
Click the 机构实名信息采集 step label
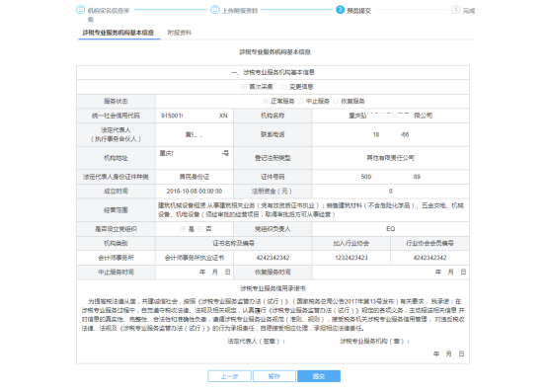click(x=109, y=15)
